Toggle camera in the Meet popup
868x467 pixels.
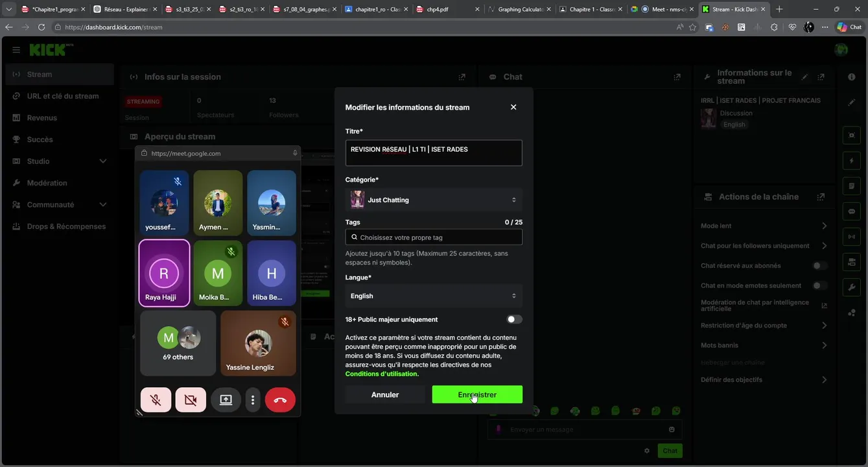click(191, 400)
